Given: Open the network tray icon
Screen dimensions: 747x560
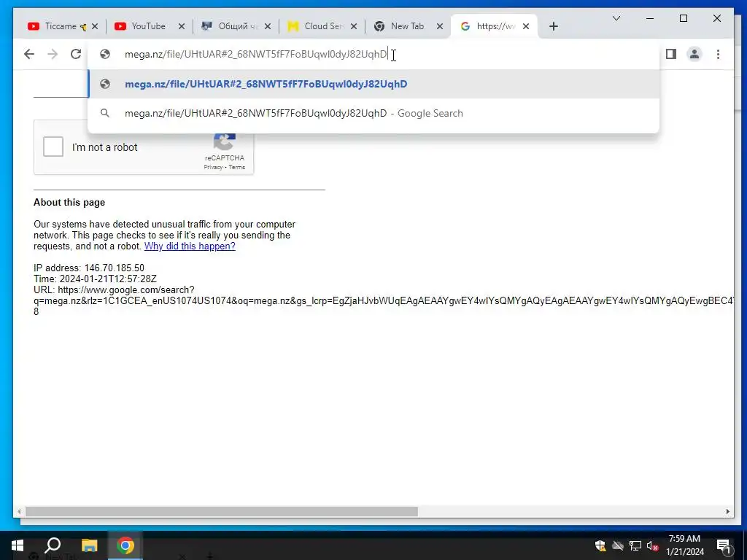Looking at the screenshot, I should (635, 545).
